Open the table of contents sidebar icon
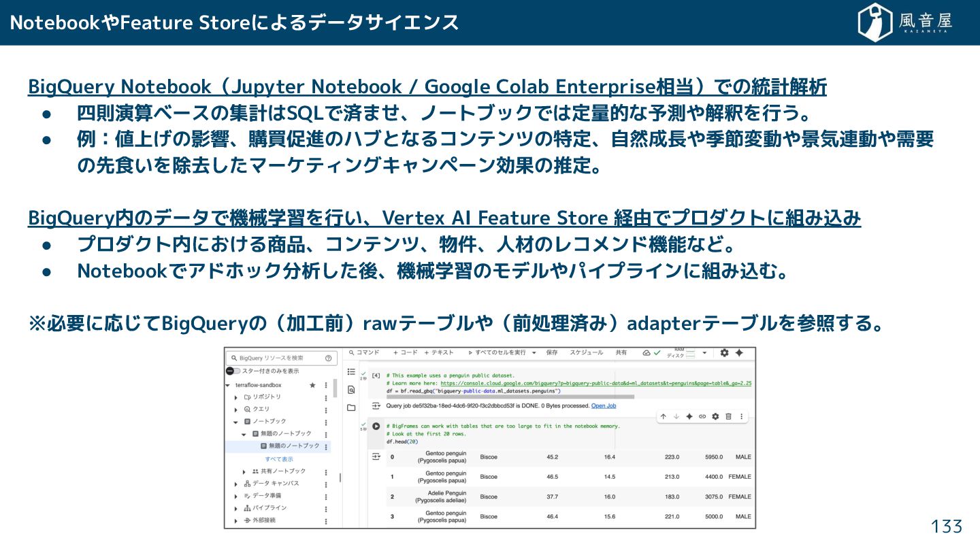 click(x=351, y=372)
